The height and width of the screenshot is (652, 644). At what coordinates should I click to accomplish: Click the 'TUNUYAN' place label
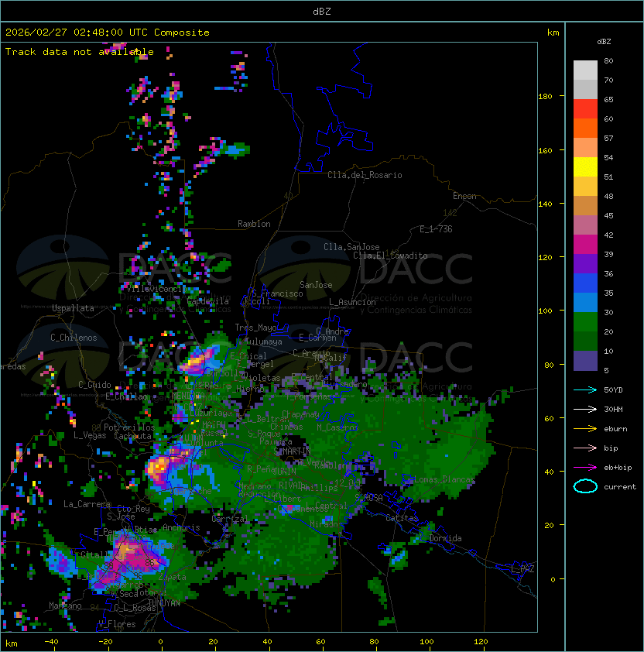coord(164,603)
